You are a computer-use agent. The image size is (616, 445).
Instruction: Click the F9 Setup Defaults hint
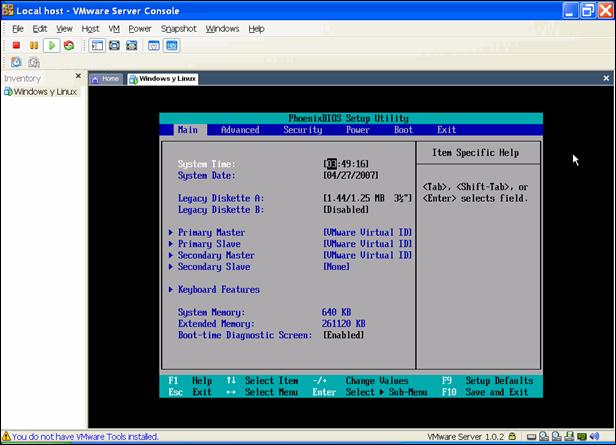pos(488,381)
